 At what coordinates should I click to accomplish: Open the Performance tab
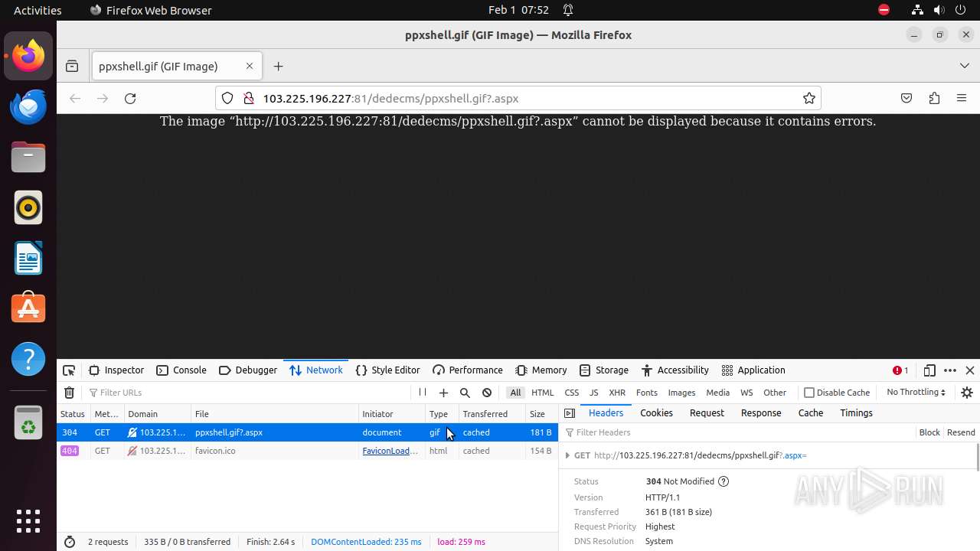(468, 370)
